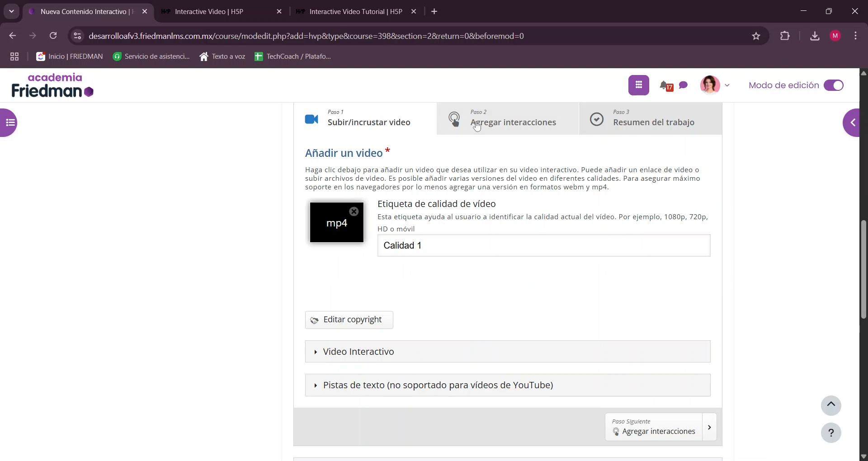
Task: Switch to Paso 3 Resumen del trabajo tab
Action: point(651,118)
